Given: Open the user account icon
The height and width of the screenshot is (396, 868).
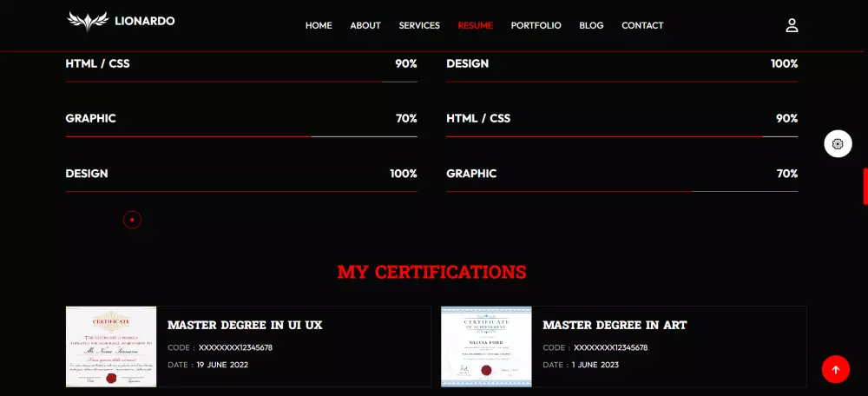Looking at the screenshot, I should [x=792, y=25].
